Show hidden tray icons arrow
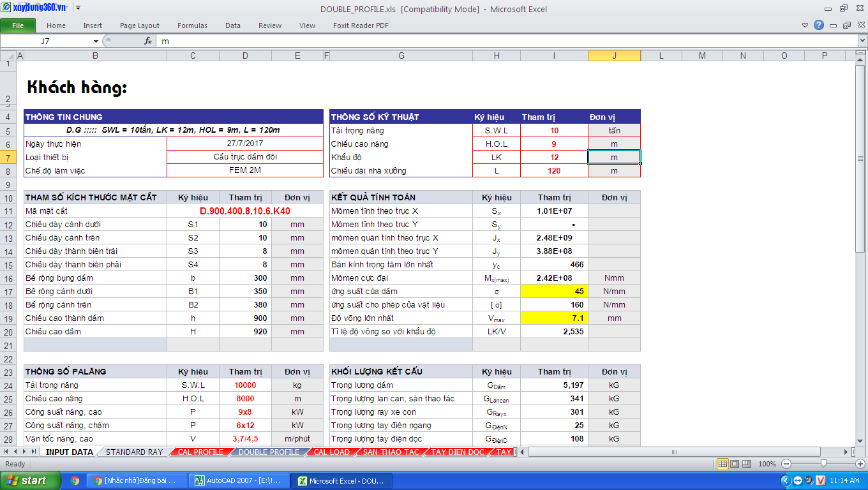The height and width of the screenshot is (490, 868). pyautogui.click(x=786, y=480)
